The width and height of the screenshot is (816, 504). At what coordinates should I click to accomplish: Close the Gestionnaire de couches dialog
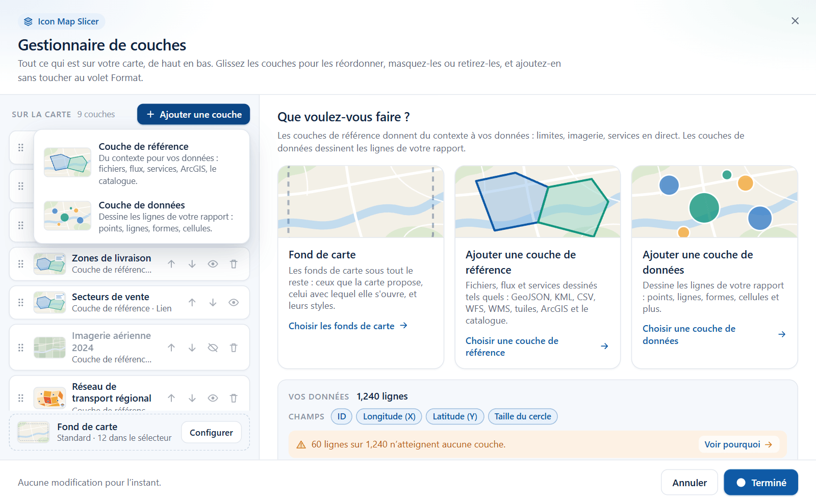[795, 21]
